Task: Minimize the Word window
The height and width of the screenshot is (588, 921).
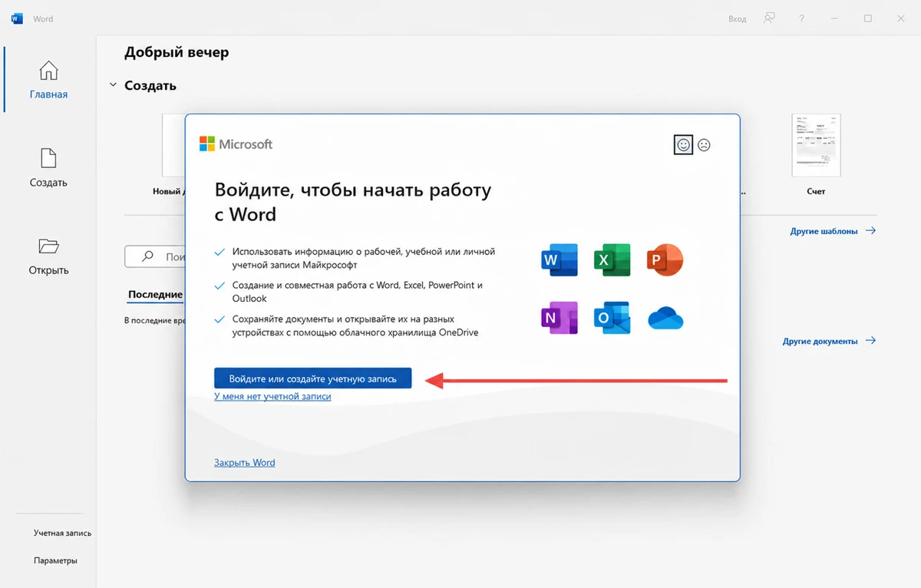Action: pos(835,18)
